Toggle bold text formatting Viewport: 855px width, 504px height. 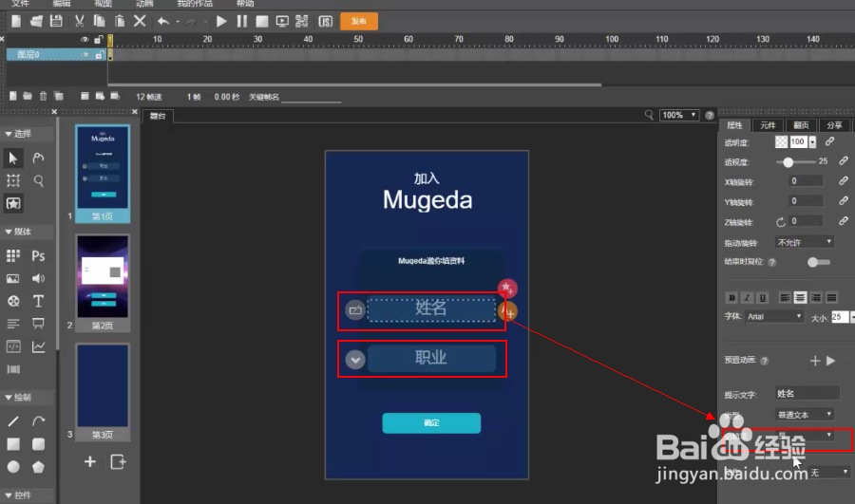pyautogui.click(x=731, y=297)
